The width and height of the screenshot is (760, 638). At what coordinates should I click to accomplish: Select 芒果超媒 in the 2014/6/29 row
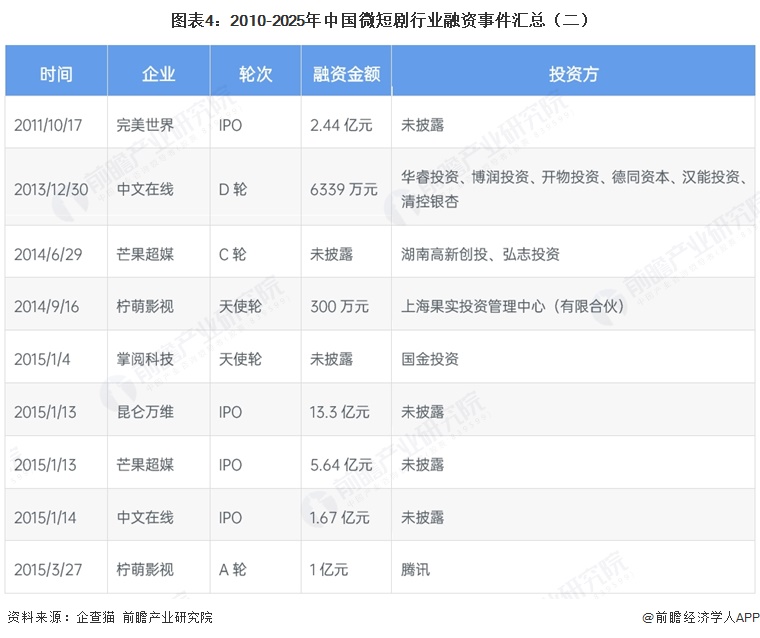pos(145,254)
